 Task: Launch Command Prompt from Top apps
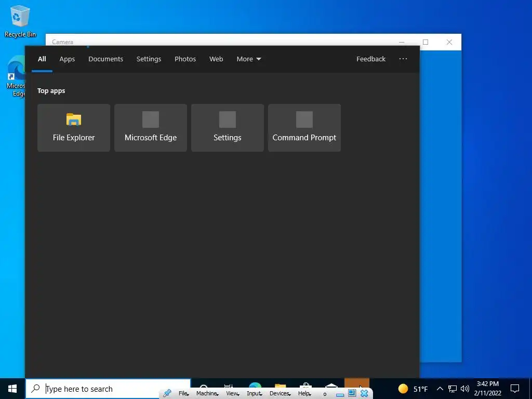pos(304,128)
